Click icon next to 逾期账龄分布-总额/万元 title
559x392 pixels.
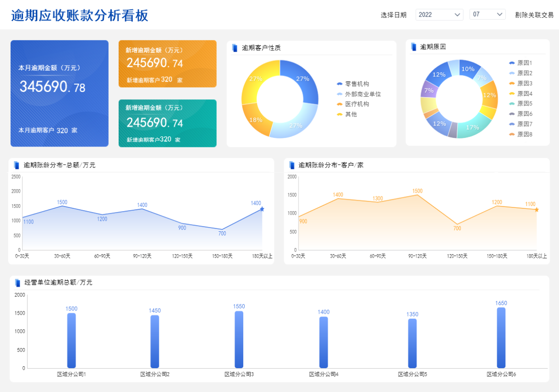(17, 165)
